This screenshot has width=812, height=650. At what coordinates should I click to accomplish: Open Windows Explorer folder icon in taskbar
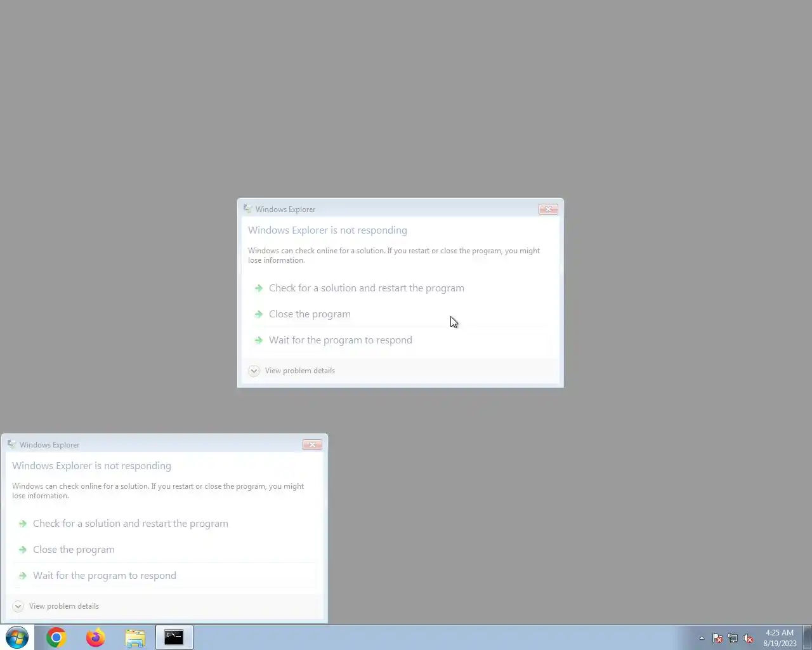pyautogui.click(x=135, y=637)
